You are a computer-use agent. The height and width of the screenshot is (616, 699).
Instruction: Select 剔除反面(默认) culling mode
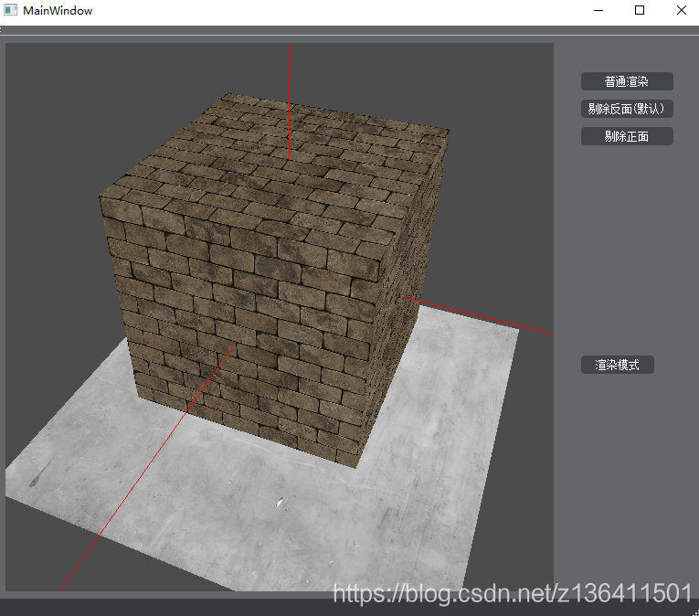point(627,109)
